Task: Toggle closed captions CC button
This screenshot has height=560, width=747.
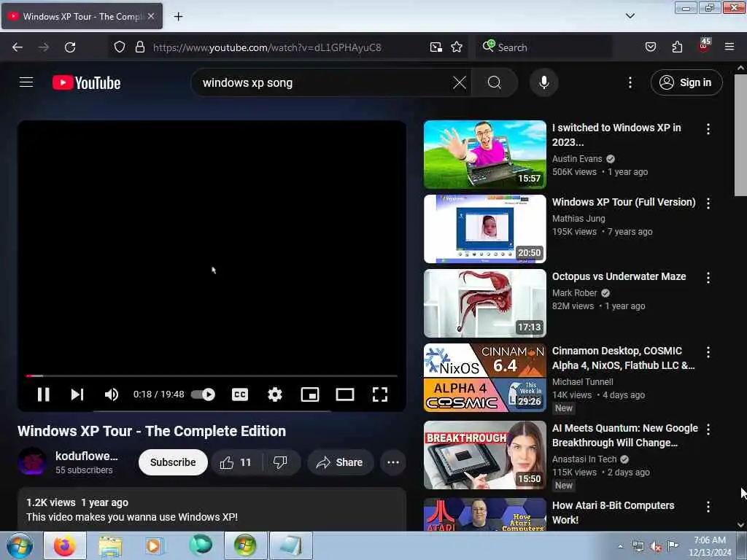Action: pos(239,394)
